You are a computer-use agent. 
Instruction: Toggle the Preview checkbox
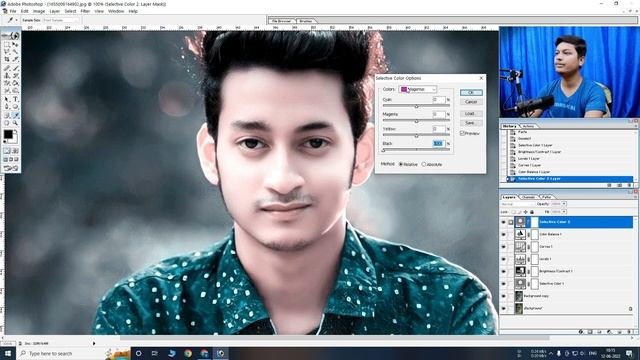(462, 133)
